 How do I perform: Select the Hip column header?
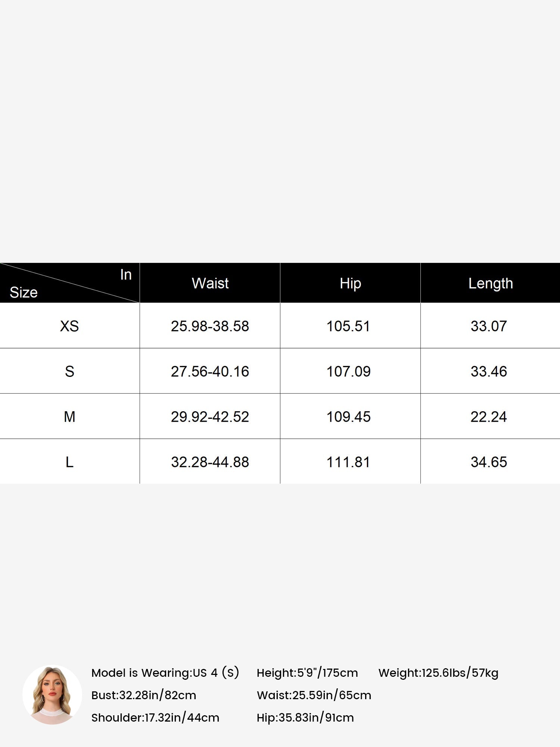click(350, 283)
